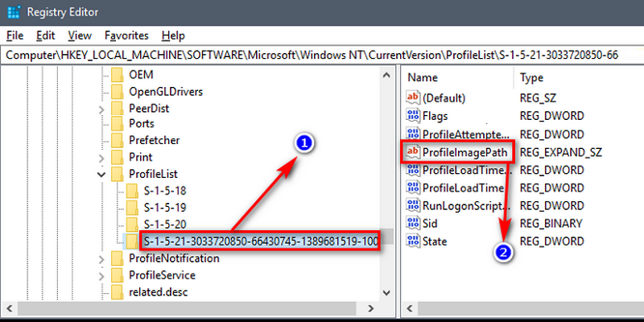This screenshot has height=322, width=644.
Task: Open the File menu
Action: coord(15,35)
